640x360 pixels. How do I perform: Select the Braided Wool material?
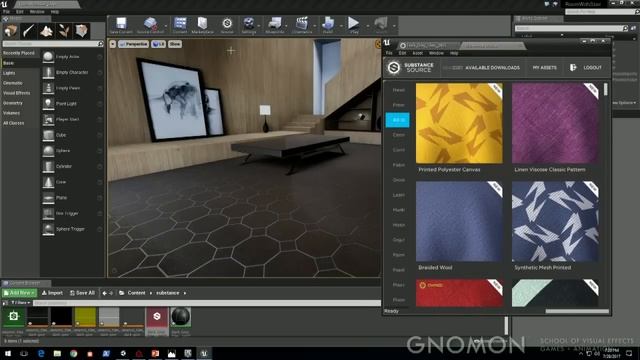coord(459,222)
